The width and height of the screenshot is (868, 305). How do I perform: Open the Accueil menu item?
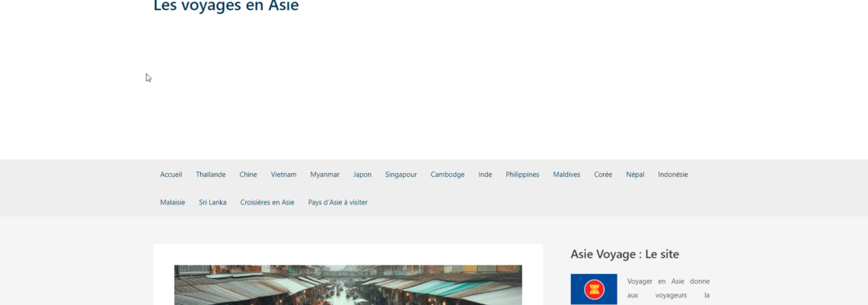coord(171,174)
